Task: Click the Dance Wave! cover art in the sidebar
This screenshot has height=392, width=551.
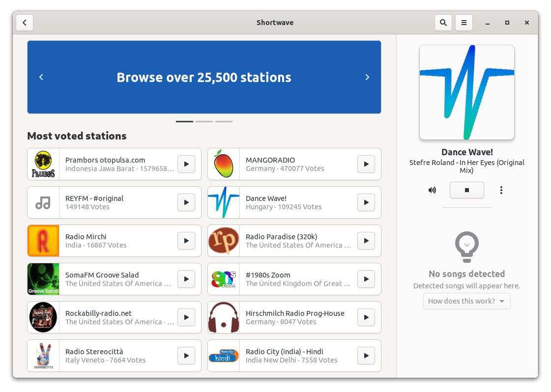Action: [x=466, y=92]
